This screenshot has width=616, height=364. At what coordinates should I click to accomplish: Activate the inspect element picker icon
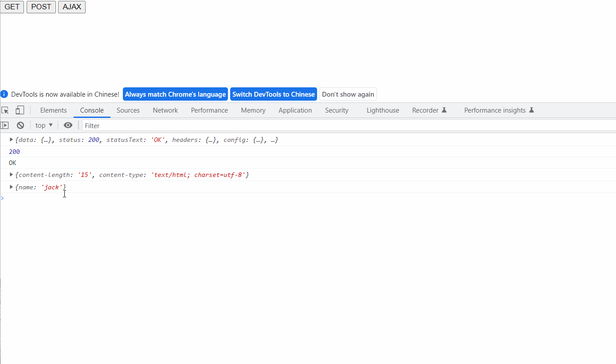click(5, 110)
